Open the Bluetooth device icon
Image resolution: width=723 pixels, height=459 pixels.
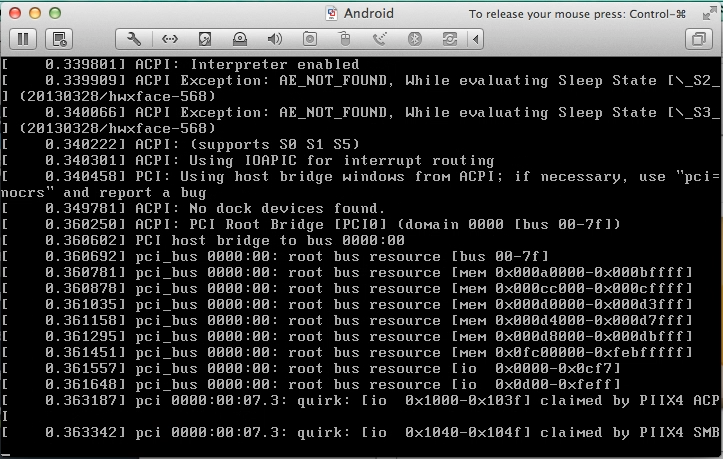pyautogui.click(x=415, y=39)
